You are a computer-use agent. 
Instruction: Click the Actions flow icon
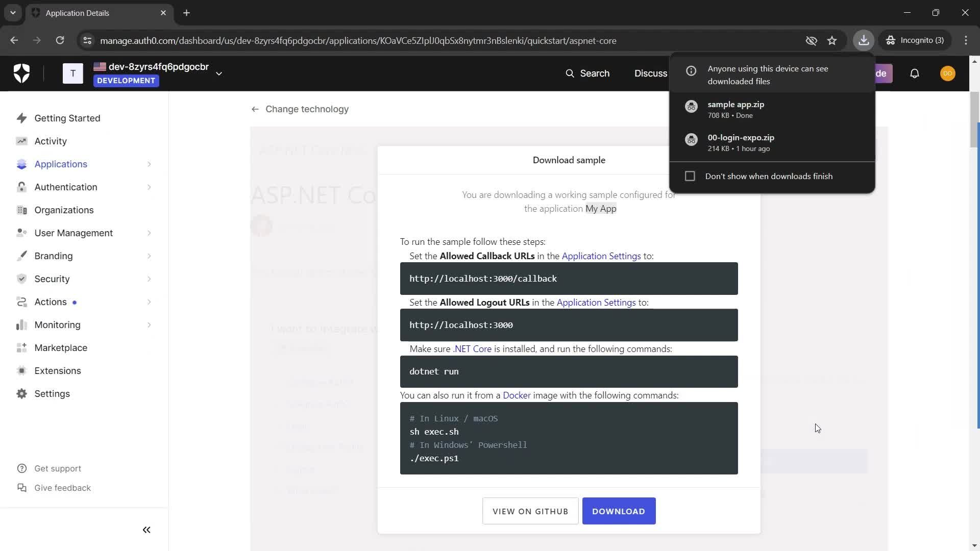pos(21,302)
